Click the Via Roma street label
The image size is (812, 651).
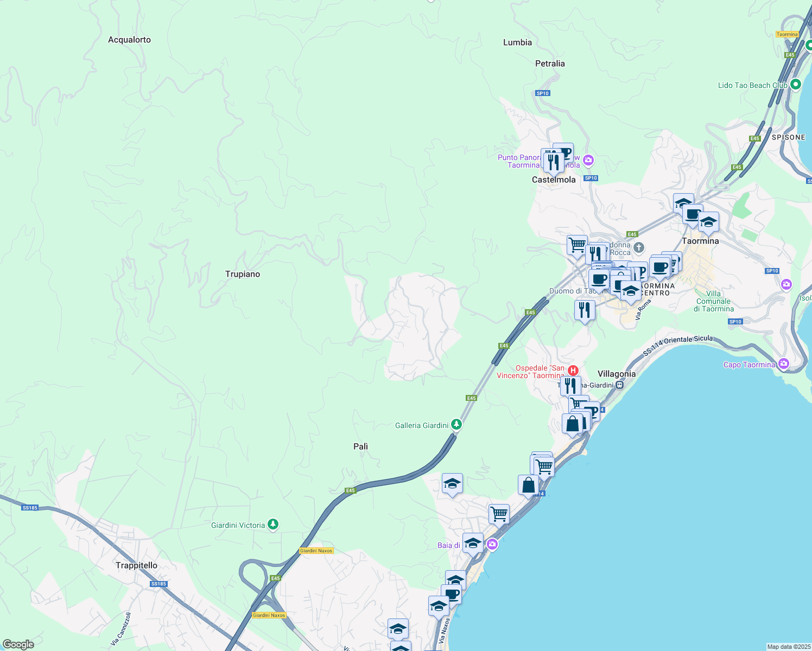click(x=644, y=309)
